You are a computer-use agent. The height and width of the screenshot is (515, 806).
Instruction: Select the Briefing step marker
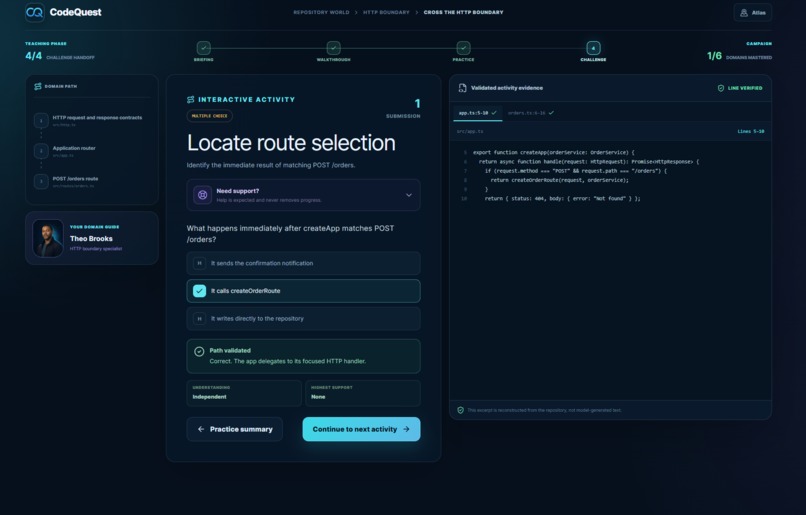tap(204, 48)
